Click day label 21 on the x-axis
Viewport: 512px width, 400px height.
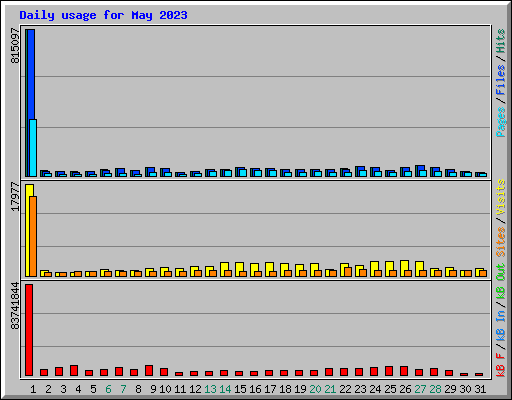(330, 389)
